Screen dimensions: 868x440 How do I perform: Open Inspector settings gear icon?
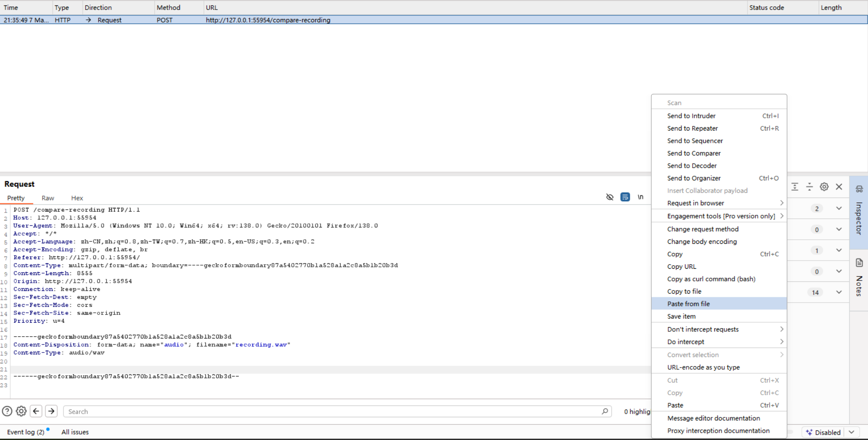pos(824,187)
